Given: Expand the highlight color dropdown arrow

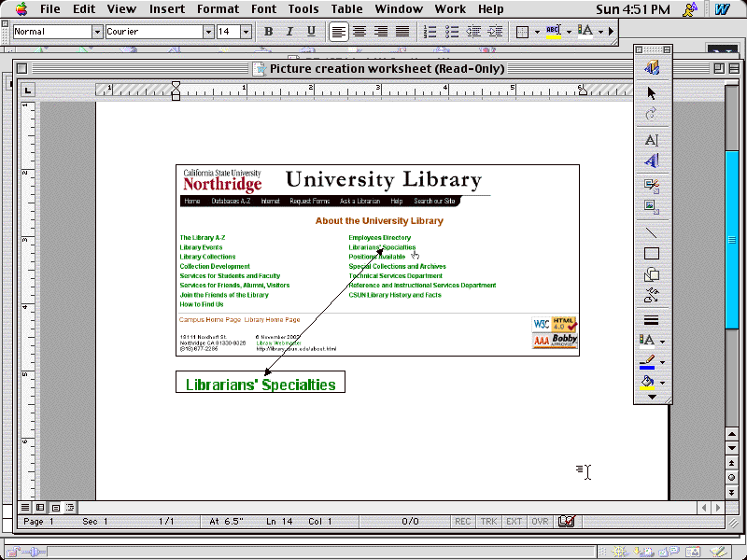Looking at the screenshot, I should 569,33.
